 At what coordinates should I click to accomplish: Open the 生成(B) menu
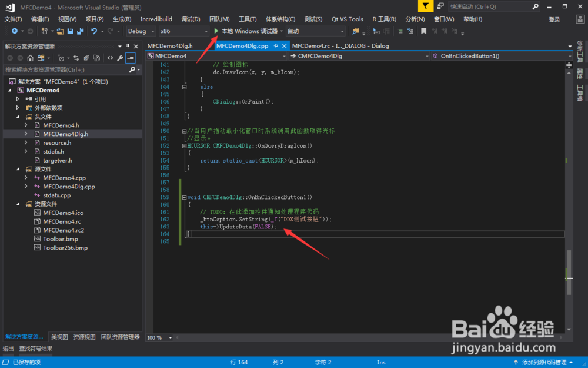point(122,19)
